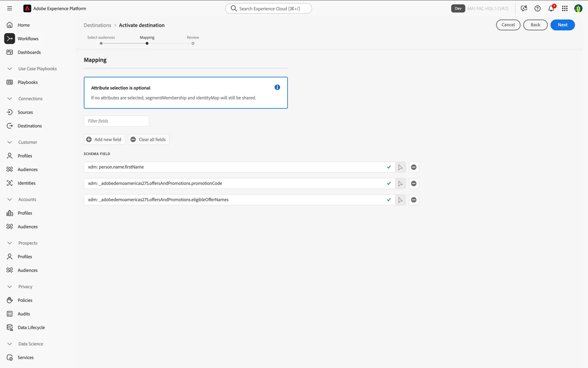588x368 pixels.
Task: Open the help question mark icon
Action: 538,9
